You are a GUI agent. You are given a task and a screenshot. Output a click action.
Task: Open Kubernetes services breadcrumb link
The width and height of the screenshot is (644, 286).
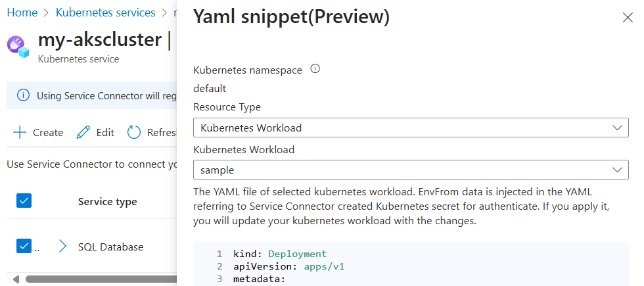click(x=105, y=12)
